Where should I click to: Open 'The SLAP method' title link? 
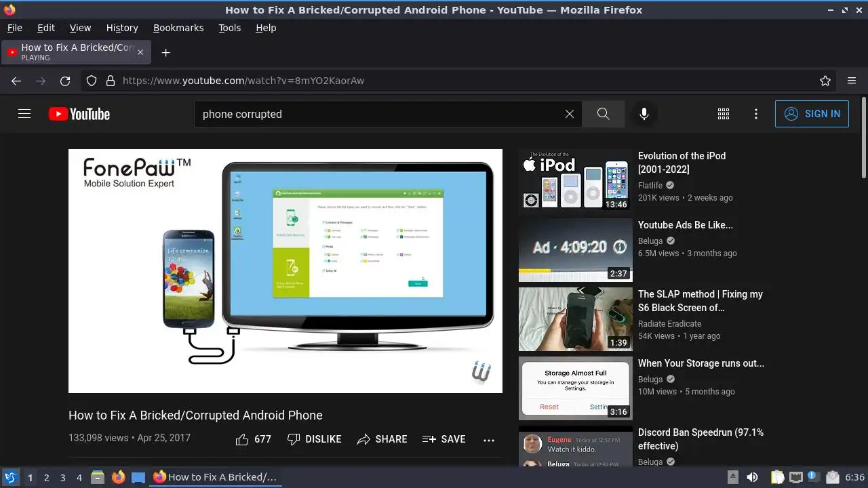click(701, 301)
